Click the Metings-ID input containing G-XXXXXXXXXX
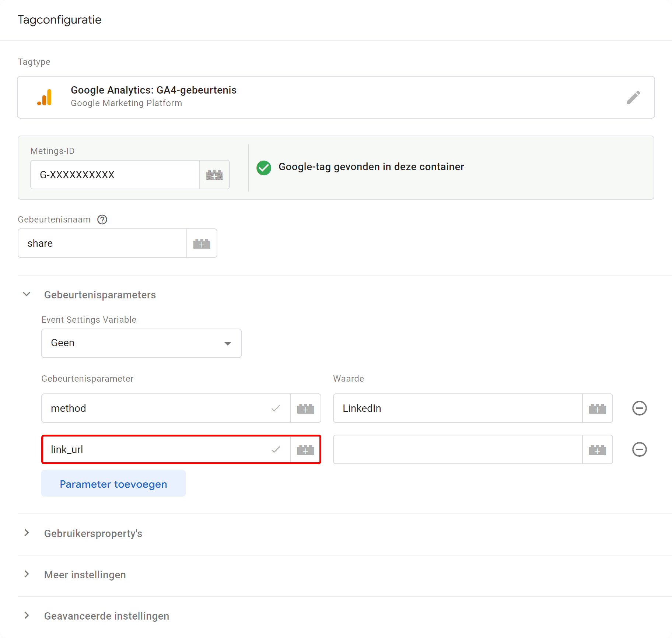The width and height of the screenshot is (672, 638). point(114,175)
